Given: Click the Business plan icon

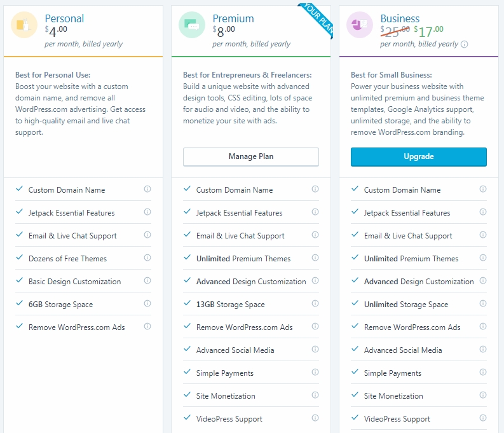Looking at the screenshot, I should click(x=360, y=25).
